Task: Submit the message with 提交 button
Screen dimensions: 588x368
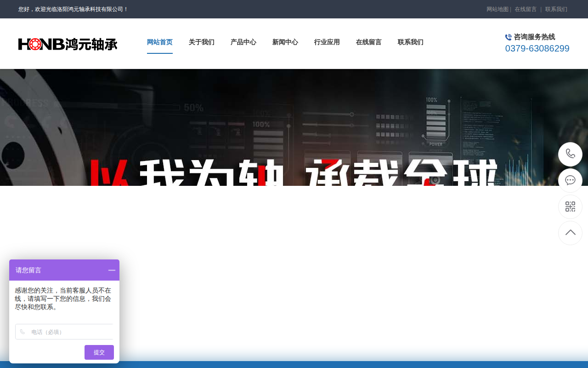Action: tap(99, 352)
